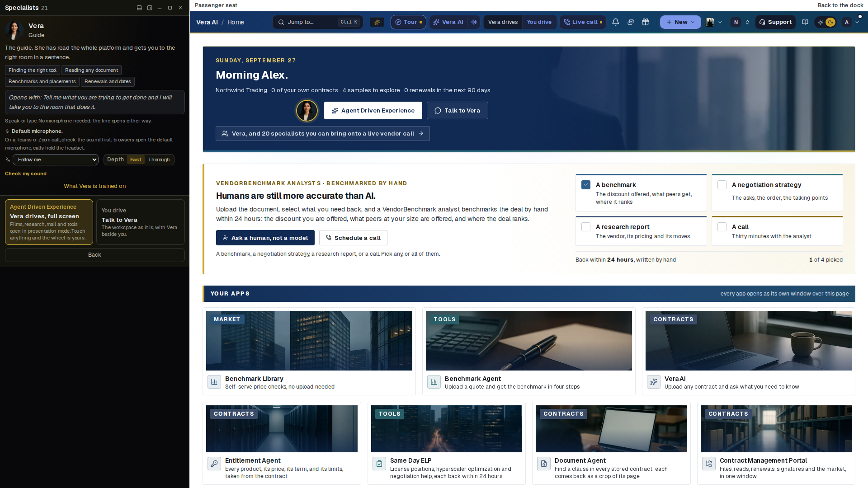Dock the Specialists panel to the bottom
The height and width of the screenshot is (488, 868).
(139, 8)
